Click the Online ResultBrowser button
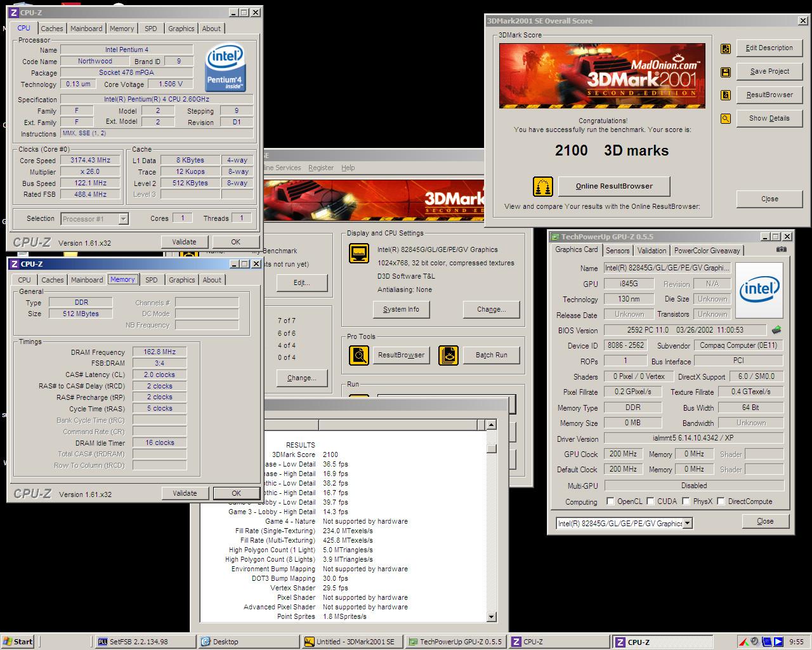The width and height of the screenshot is (812, 650). click(x=614, y=187)
